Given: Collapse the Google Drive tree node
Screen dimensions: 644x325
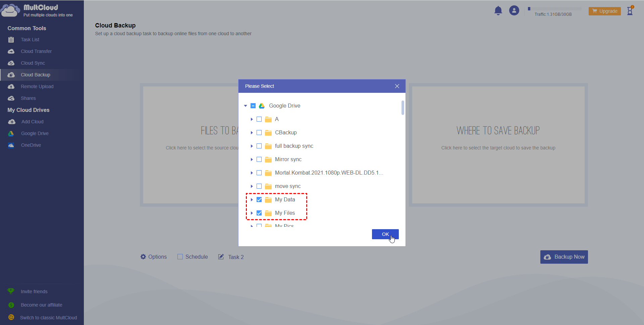Looking at the screenshot, I should [246, 106].
